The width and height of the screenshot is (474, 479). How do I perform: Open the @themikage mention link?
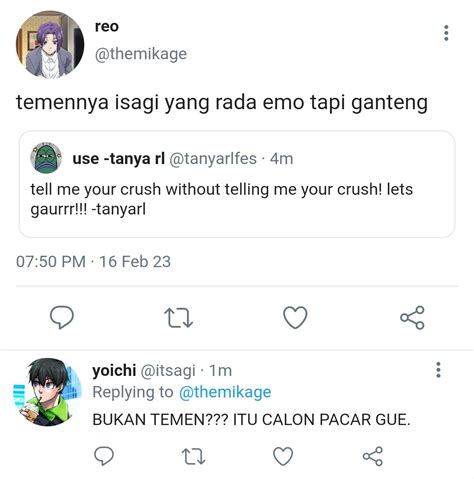(x=225, y=392)
